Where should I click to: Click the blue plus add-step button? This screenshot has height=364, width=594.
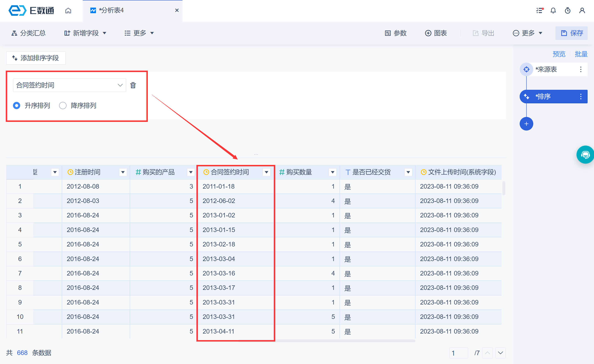pyautogui.click(x=526, y=124)
